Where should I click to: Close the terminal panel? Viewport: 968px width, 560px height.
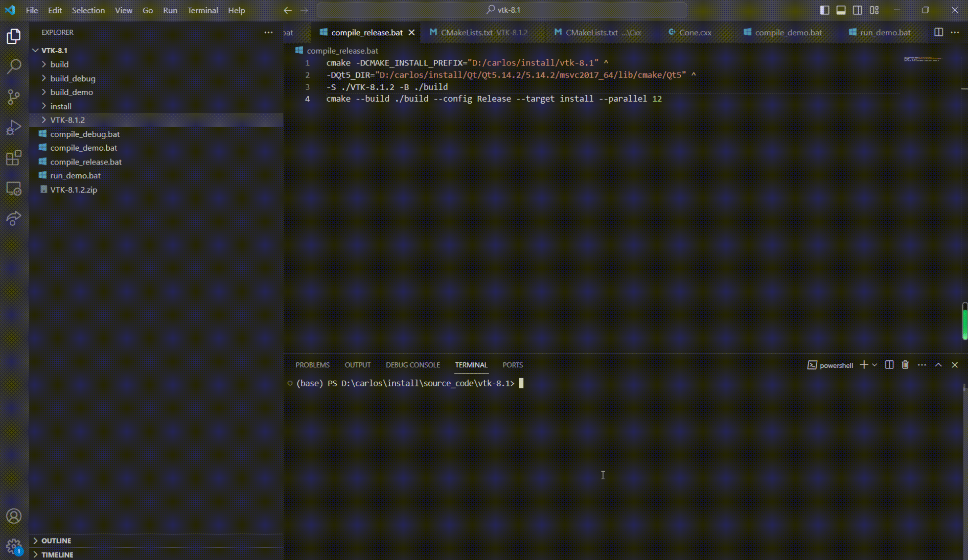pos(955,365)
